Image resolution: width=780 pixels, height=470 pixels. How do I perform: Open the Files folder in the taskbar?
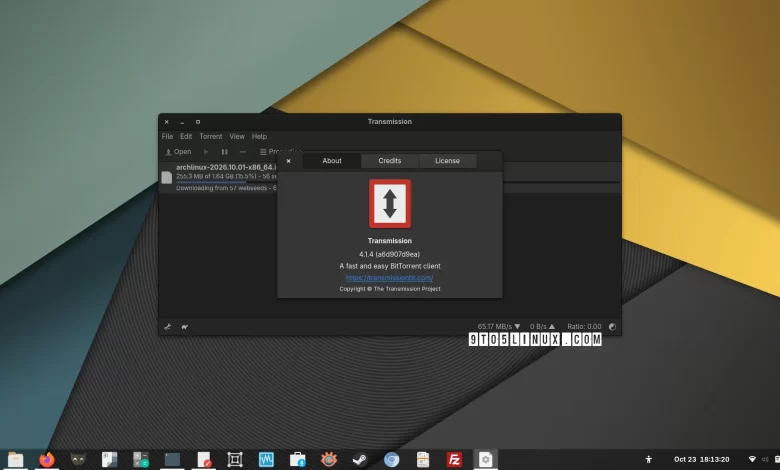(x=15, y=459)
